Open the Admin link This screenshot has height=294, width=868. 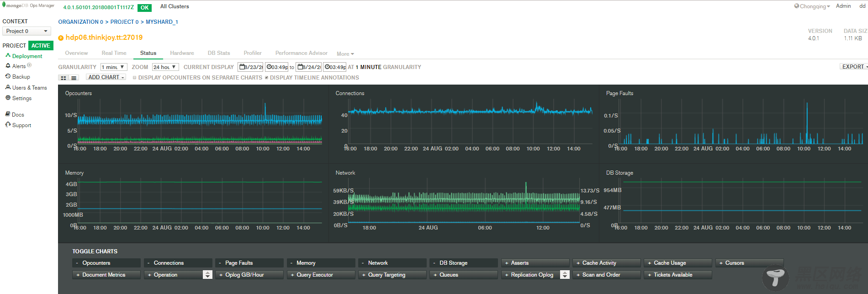coord(843,6)
